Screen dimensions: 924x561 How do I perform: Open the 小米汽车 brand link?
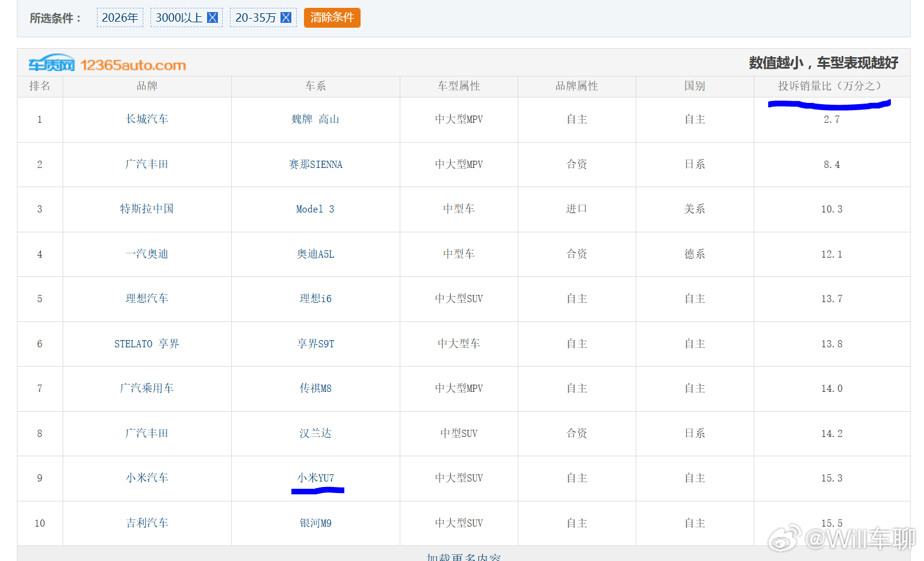coord(147,478)
